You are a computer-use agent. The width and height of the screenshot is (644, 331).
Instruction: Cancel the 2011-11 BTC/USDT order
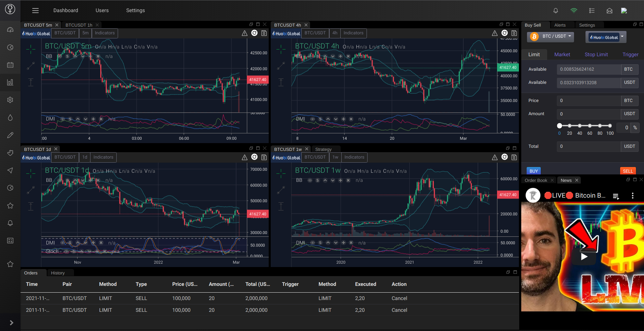tap(399, 310)
